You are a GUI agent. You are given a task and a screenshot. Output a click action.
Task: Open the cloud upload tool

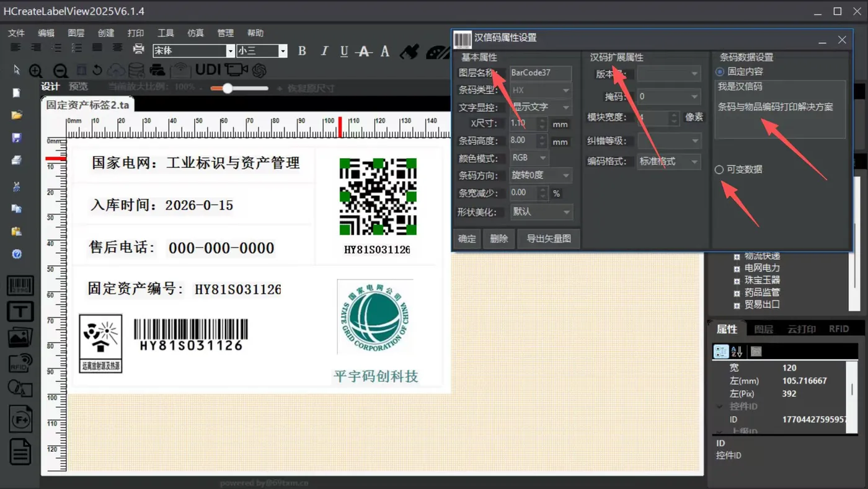116,70
